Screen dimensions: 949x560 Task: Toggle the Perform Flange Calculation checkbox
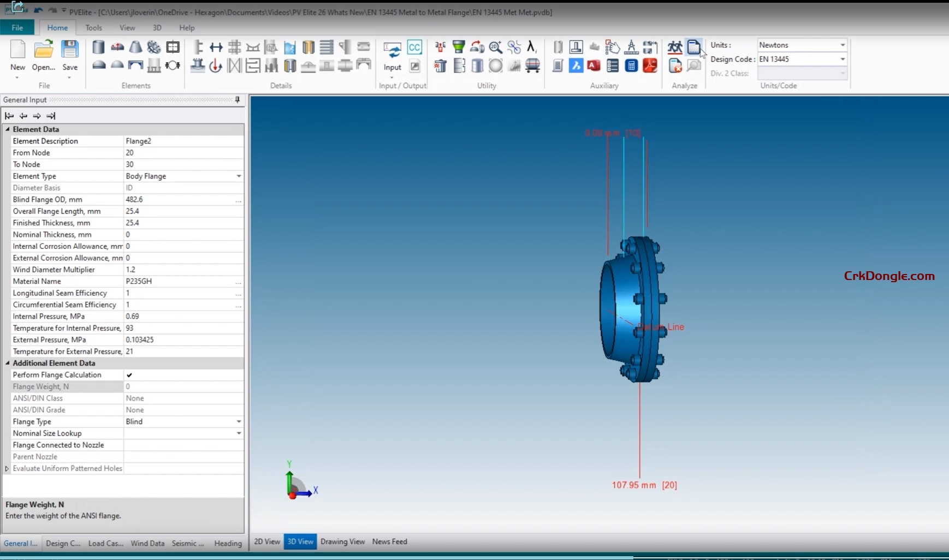[x=129, y=375]
